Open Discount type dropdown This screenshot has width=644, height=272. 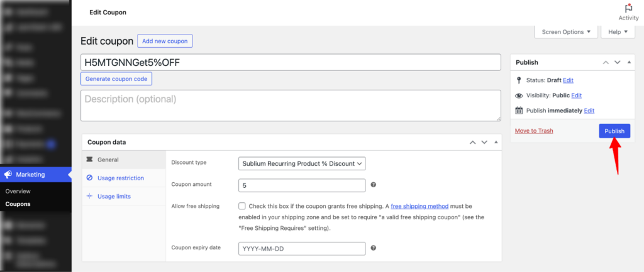[302, 163]
